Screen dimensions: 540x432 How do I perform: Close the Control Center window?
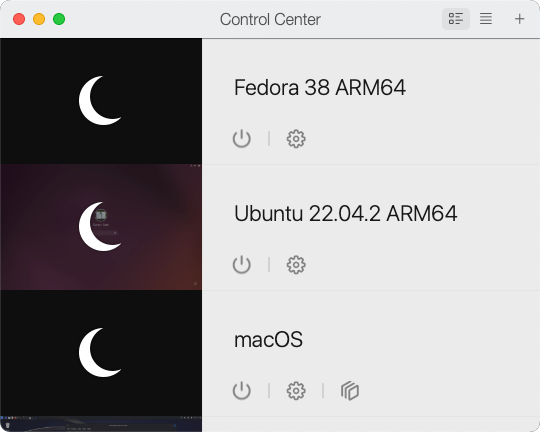[x=19, y=19]
